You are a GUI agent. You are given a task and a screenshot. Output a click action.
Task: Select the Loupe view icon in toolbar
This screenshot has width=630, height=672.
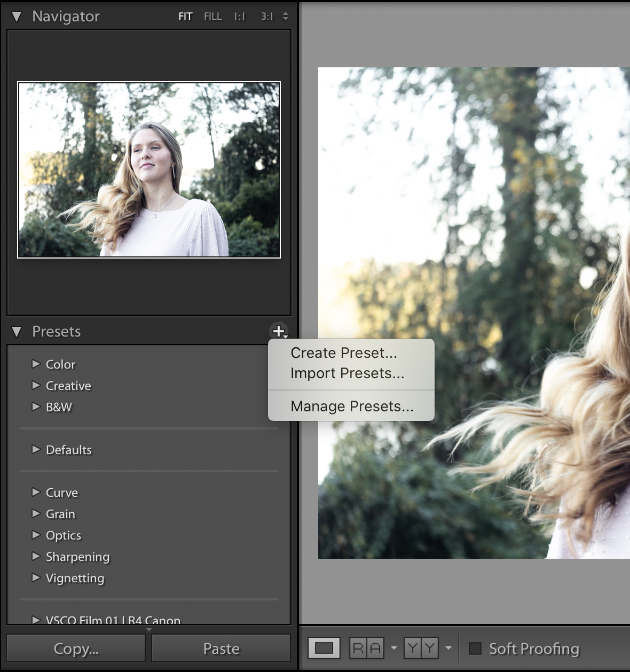pyautogui.click(x=324, y=648)
